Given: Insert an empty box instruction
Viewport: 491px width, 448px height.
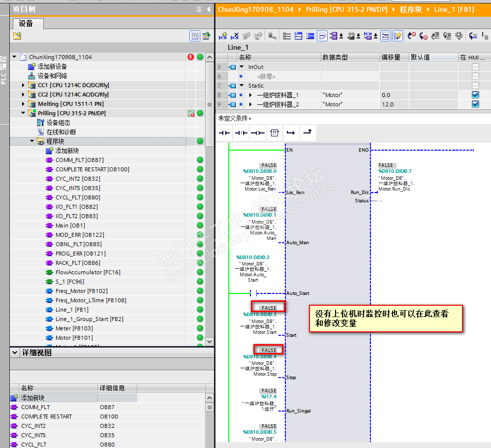Looking at the screenshot, I should coord(275,133).
